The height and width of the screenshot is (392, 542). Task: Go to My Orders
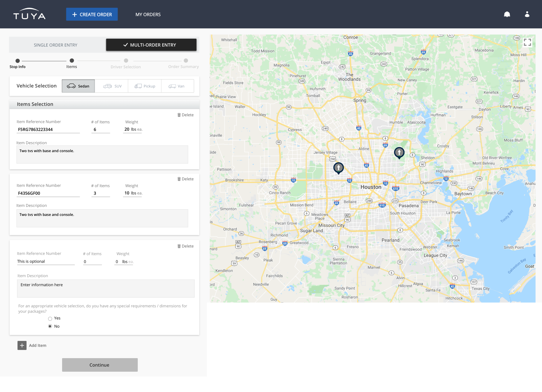point(148,15)
